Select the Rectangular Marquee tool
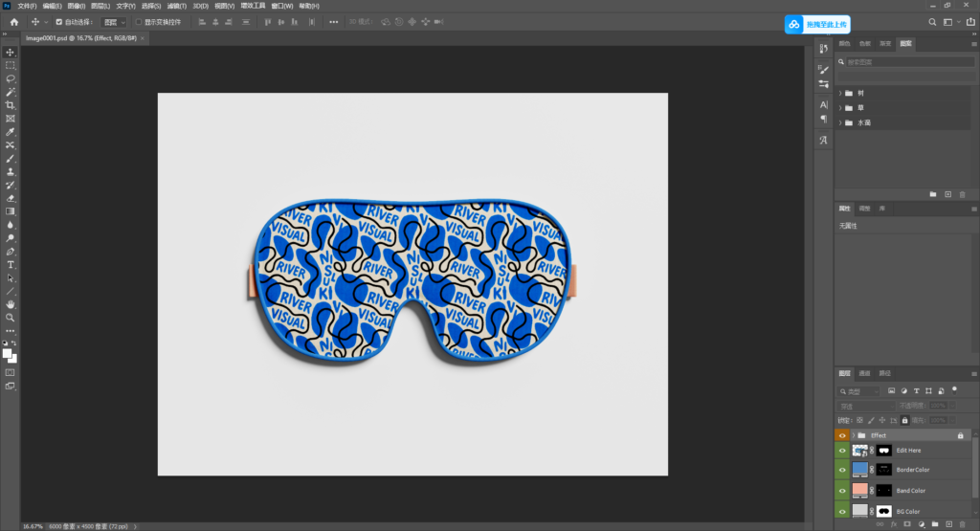Image resolution: width=980 pixels, height=531 pixels. pos(10,66)
